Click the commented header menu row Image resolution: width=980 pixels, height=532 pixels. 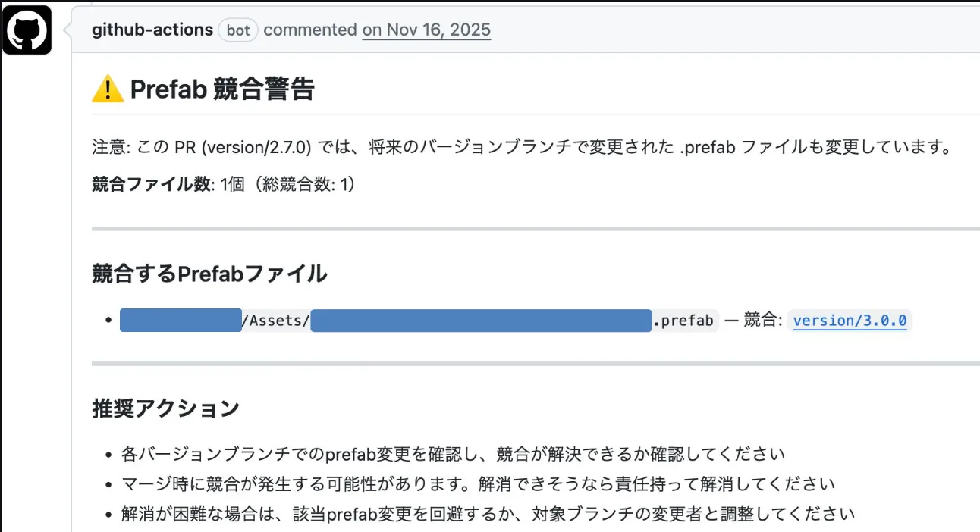click(x=311, y=30)
